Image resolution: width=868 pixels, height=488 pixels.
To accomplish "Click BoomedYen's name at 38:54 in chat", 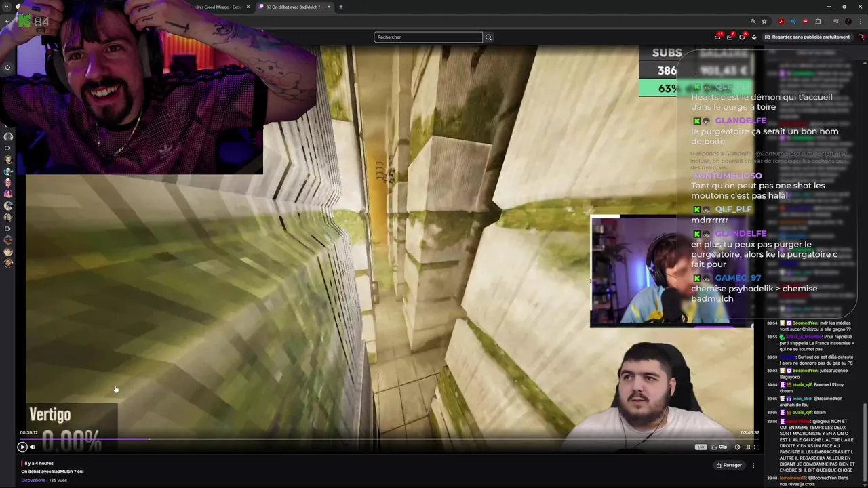I will pyautogui.click(x=805, y=323).
